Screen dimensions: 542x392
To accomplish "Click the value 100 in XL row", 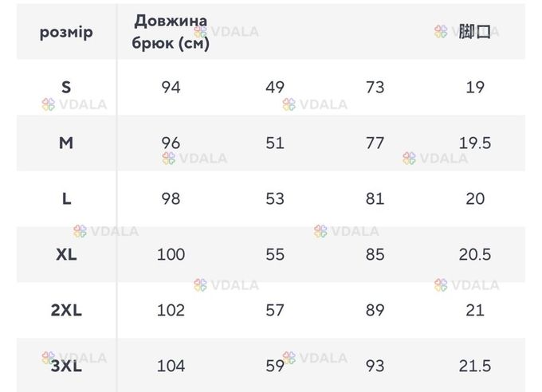I will click(171, 255).
